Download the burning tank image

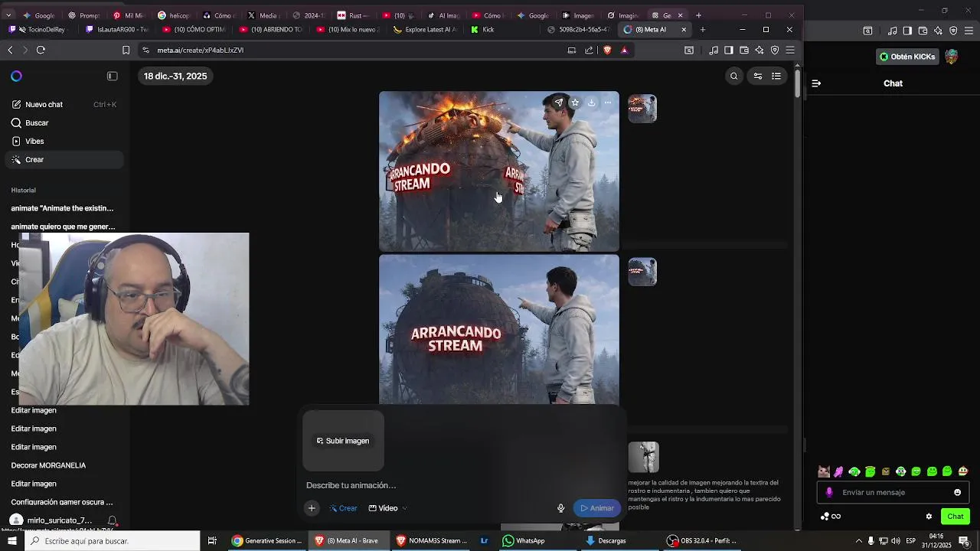(591, 103)
